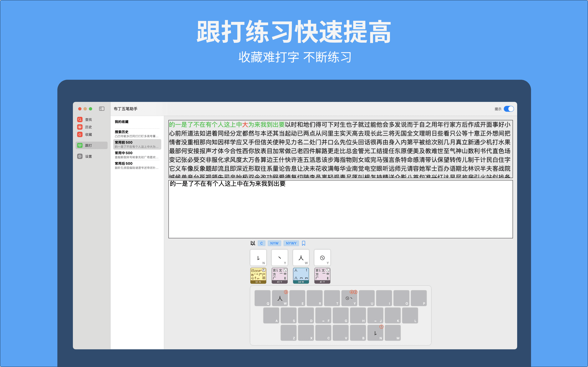Click the 查找 search icon in sidebar
The height and width of the screenshot is (367, 588).
tap(80, 119)
